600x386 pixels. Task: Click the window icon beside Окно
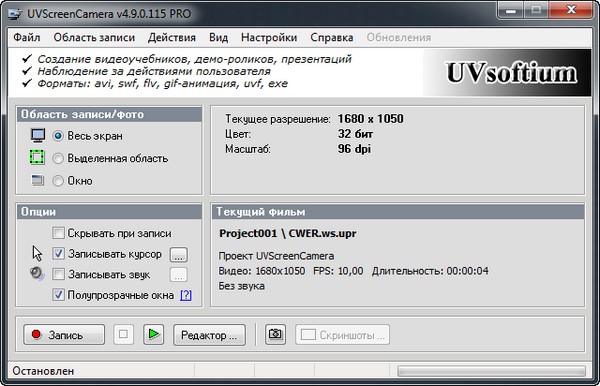point(38,180)
